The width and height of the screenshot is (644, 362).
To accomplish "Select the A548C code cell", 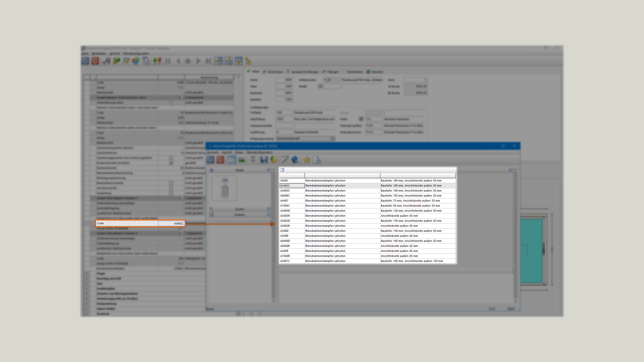I will pyautogui.click(x=292, y=180).
